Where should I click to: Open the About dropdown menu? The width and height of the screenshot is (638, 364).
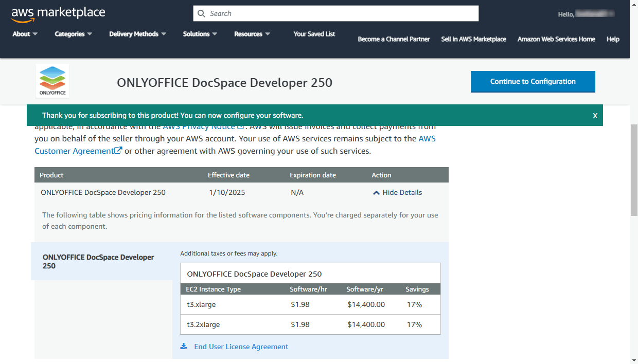25,34
